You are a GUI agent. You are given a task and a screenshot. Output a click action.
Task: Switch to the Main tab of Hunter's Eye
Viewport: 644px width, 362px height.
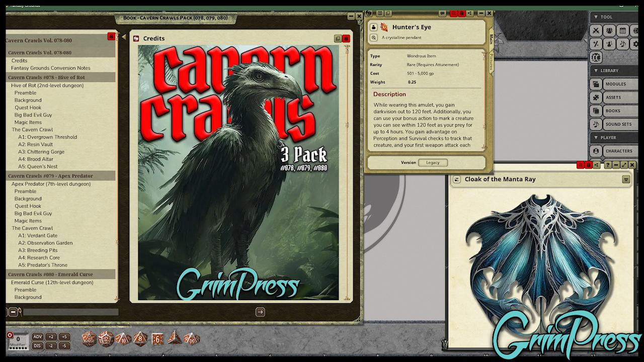click(x=491, y=40)
